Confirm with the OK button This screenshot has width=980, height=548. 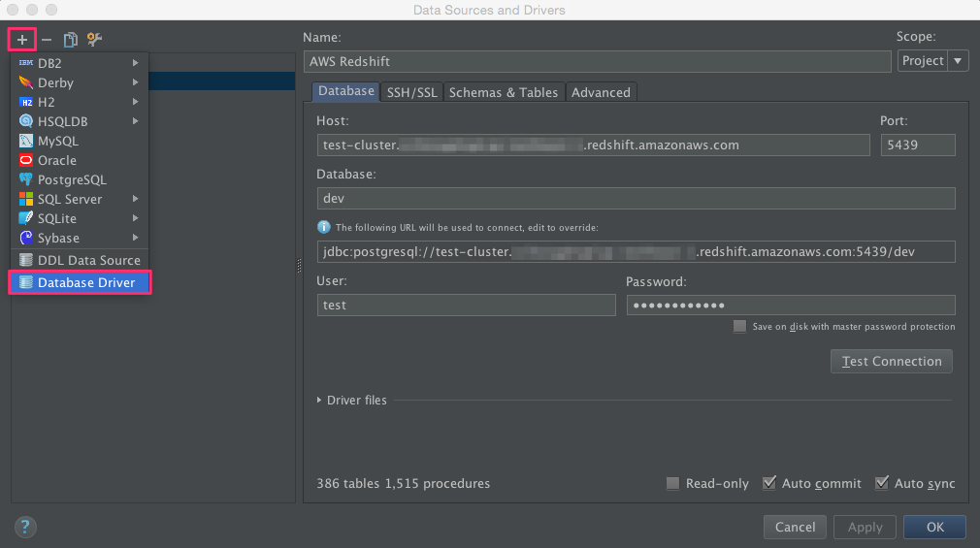coord(935,527)
